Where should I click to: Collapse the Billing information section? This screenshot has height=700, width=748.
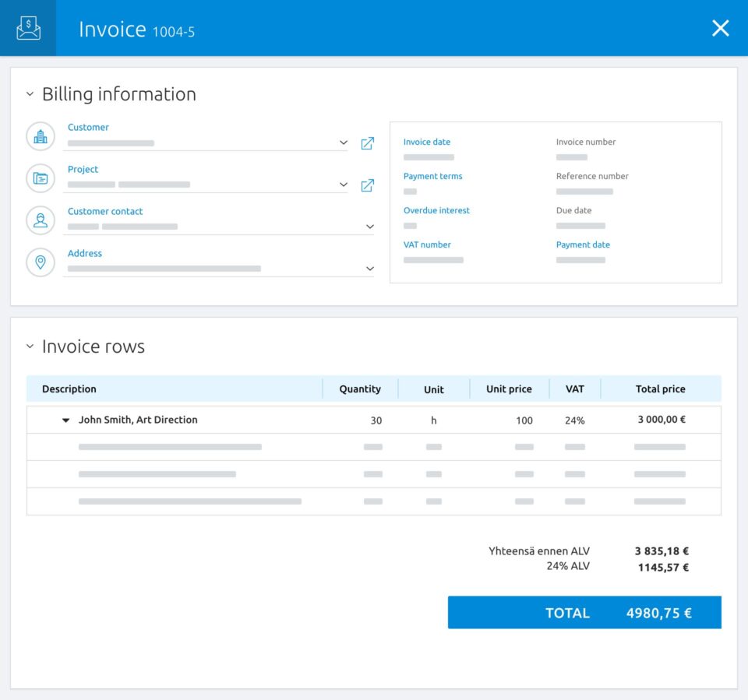(30, 94)
